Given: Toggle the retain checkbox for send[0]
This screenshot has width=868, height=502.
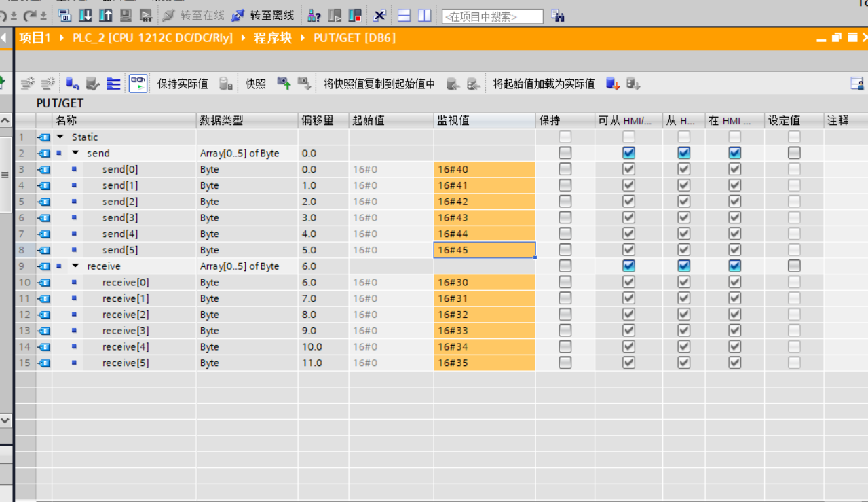Looking at the screenshot, I should coord(565,169).
